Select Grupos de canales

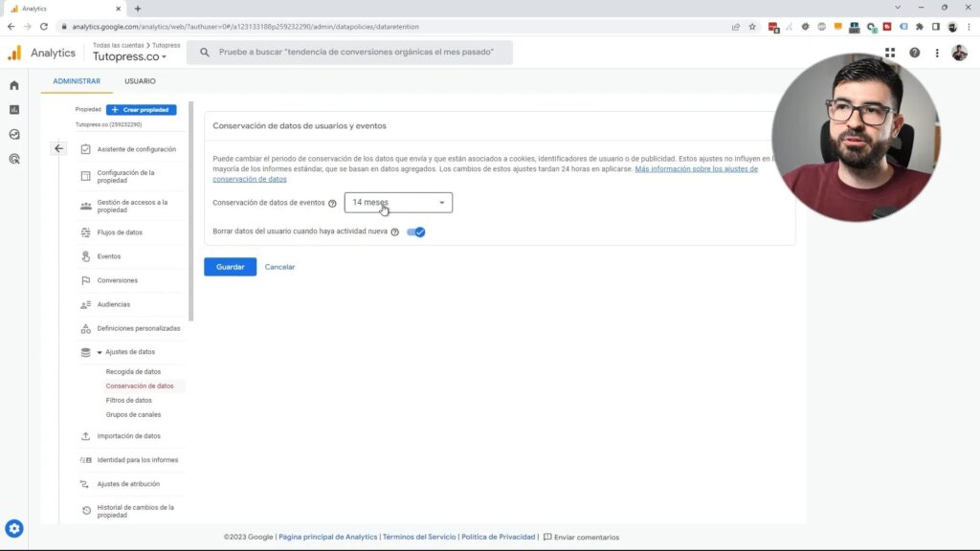pos(133,415)
